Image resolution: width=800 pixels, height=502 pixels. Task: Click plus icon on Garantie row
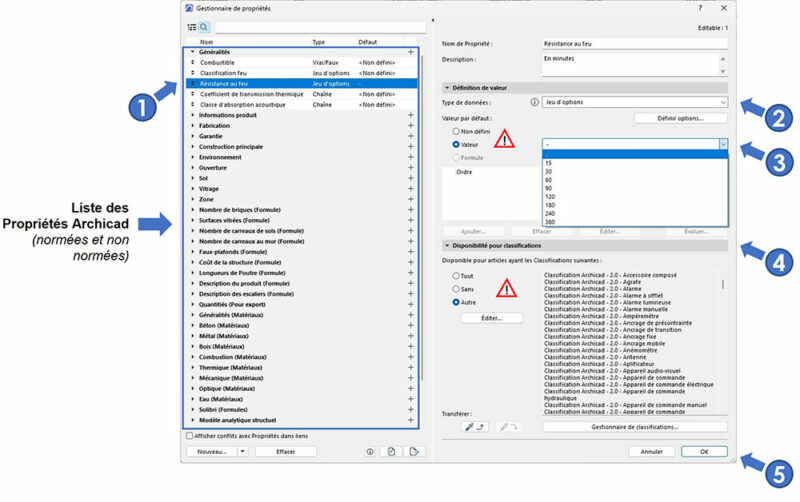point(411,136)
